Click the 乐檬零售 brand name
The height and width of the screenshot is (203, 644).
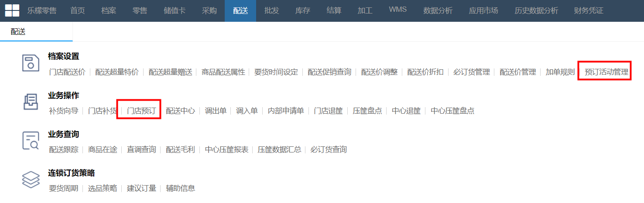(x=42, y=10)
